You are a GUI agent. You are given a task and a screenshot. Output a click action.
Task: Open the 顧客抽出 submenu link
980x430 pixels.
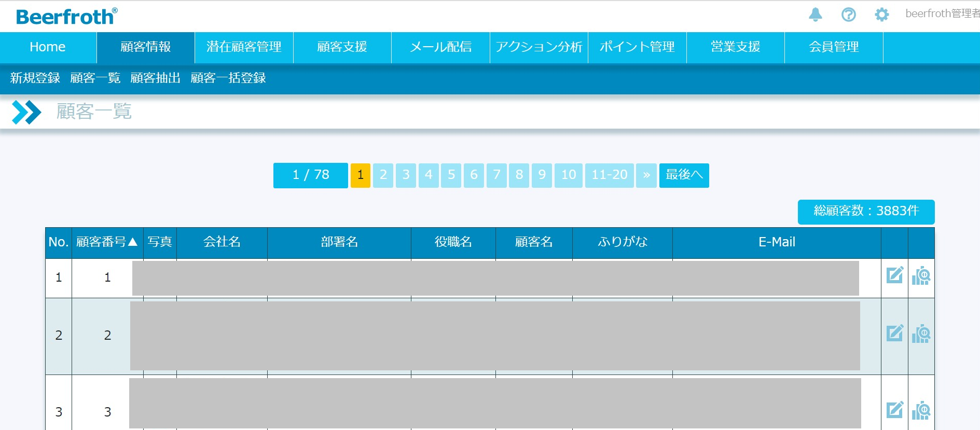pos(155,78)
